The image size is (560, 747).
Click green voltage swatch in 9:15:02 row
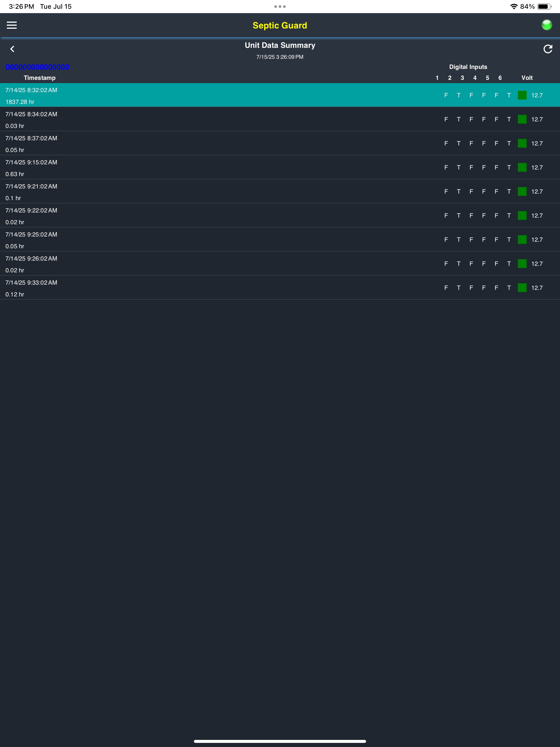tap(522, 168)
